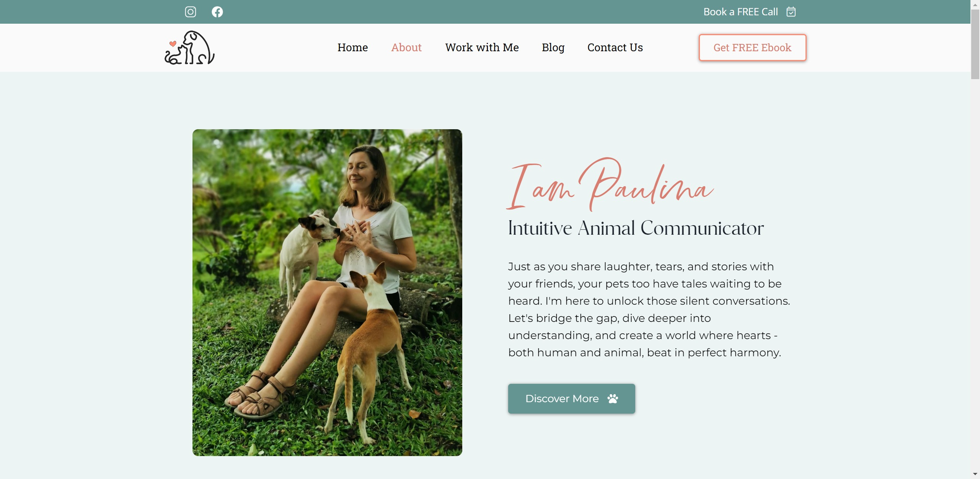
Task: Click the heart in the dog logo
Action: [x=172, y=44]
